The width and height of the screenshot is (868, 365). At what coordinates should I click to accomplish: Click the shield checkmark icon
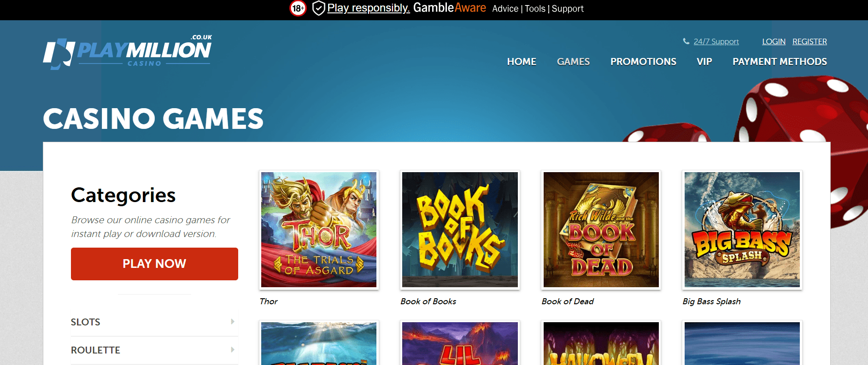tap(318, 8)
